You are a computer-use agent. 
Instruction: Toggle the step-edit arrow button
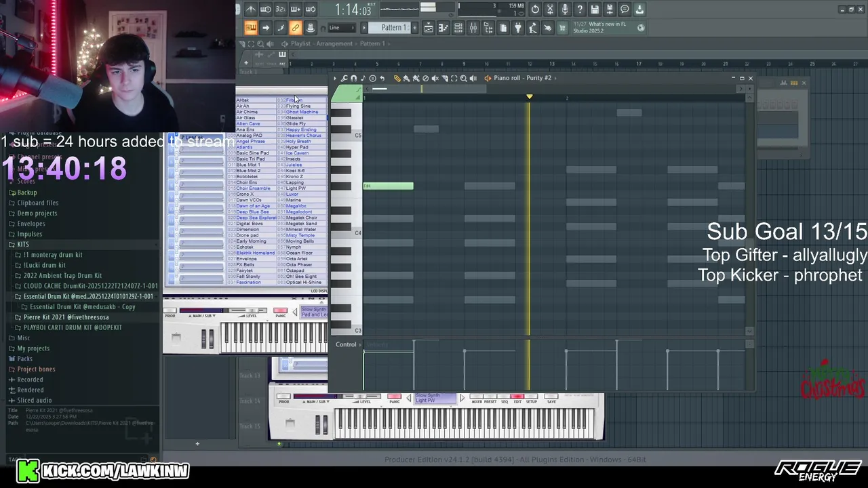266,28
